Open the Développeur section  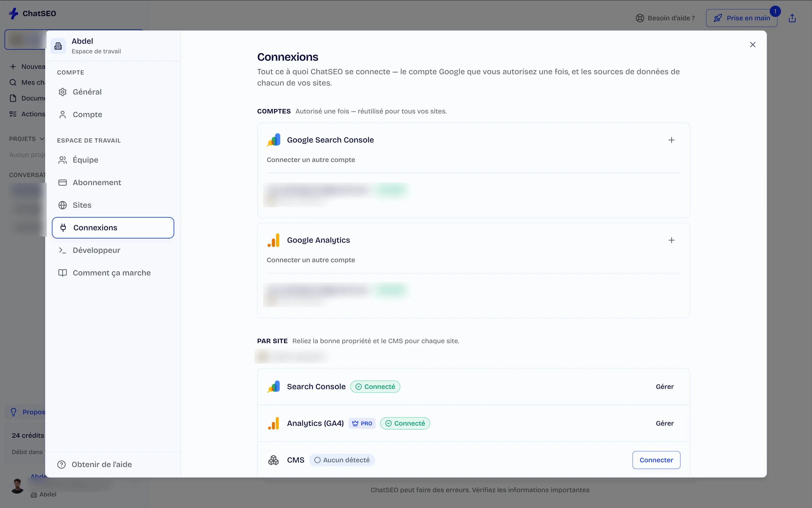(113, 250)
